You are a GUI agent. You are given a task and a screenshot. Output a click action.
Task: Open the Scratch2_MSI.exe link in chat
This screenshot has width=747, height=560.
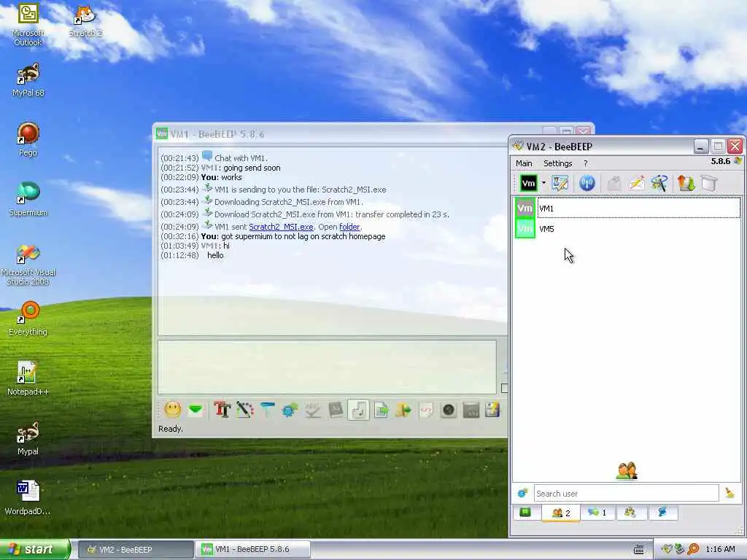coord(281,227)
